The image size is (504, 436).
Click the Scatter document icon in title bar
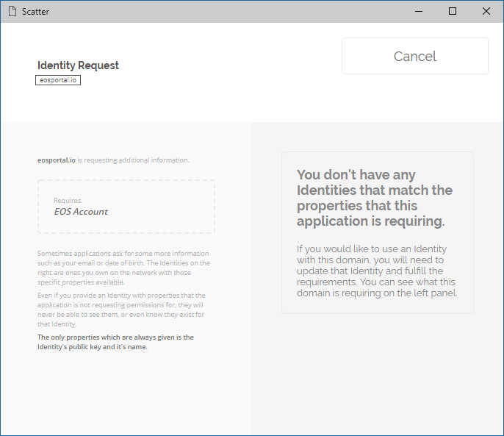coord(12,11)
